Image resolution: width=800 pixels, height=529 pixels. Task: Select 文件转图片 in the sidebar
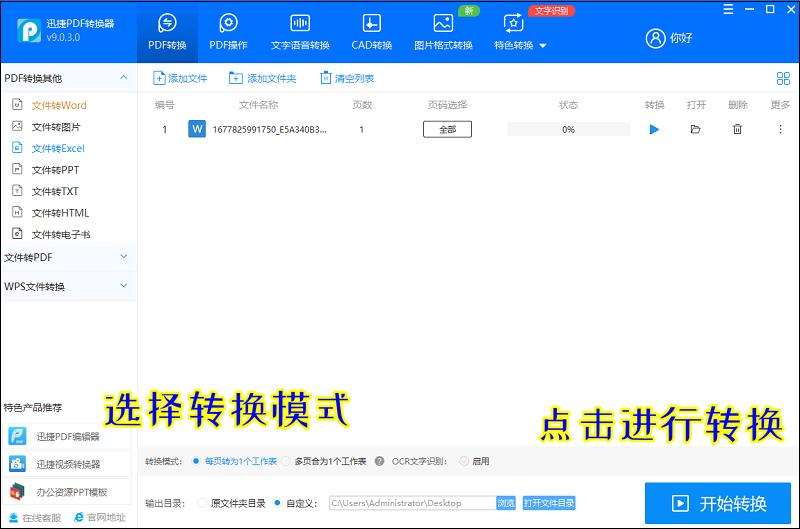[56, 127]
